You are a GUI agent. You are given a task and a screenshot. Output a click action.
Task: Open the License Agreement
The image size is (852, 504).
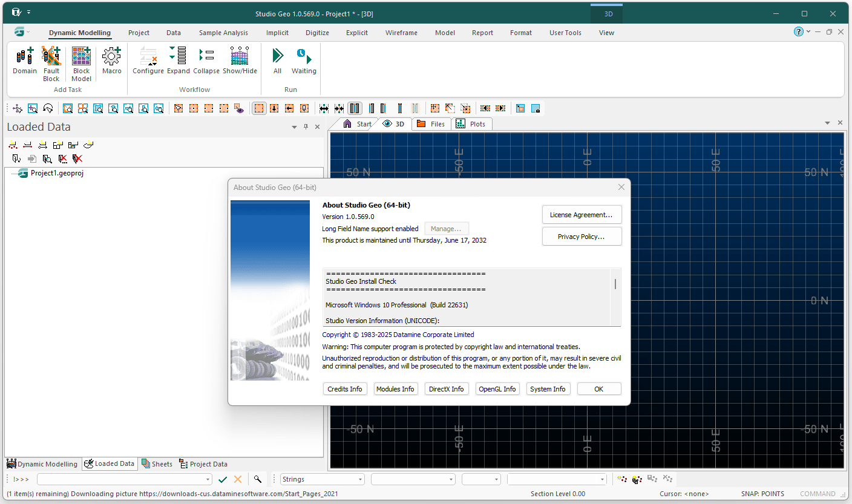pos(581,215)
